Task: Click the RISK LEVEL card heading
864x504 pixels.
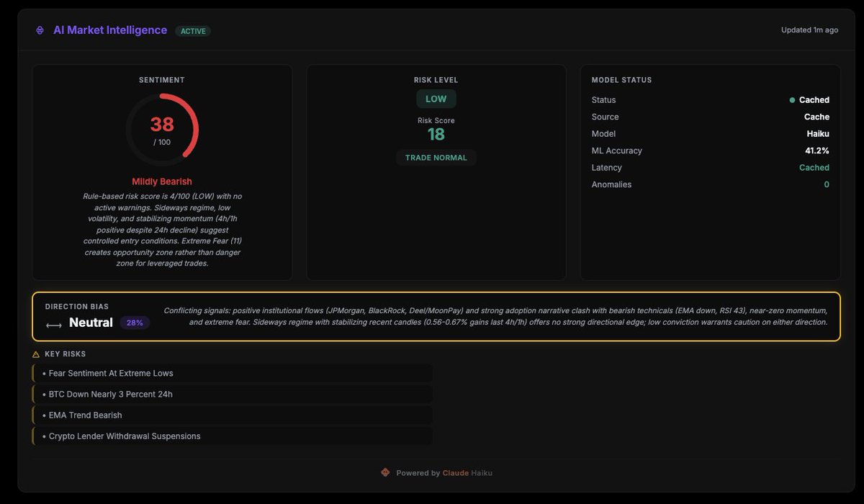Action: click(436, 80)
